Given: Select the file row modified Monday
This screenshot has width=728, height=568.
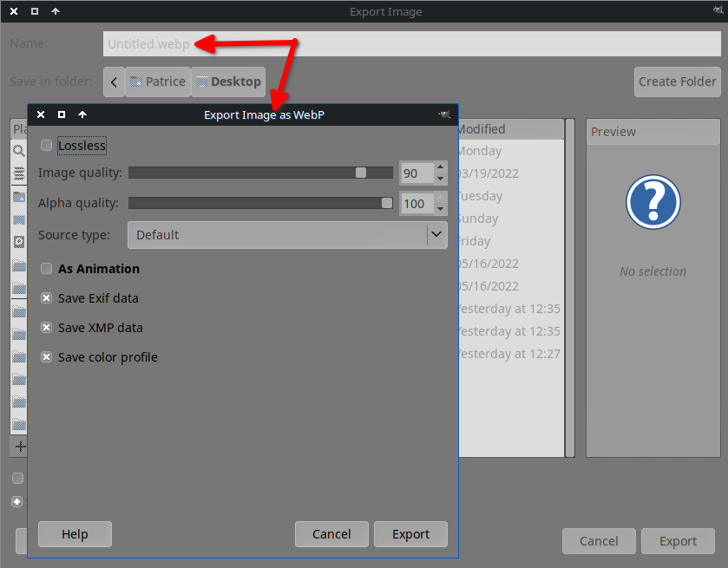Looking at the screenshot, I should pyautogui.click(x=511, y=151).
